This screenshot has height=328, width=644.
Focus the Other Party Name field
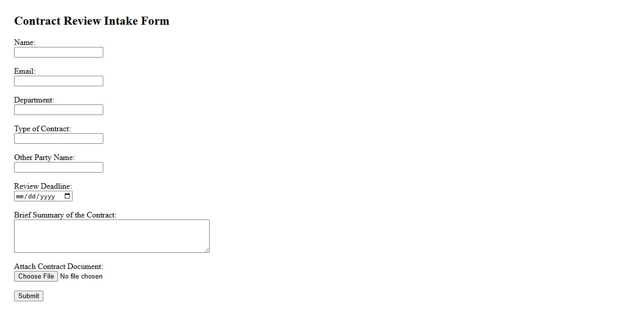point(58,168)
